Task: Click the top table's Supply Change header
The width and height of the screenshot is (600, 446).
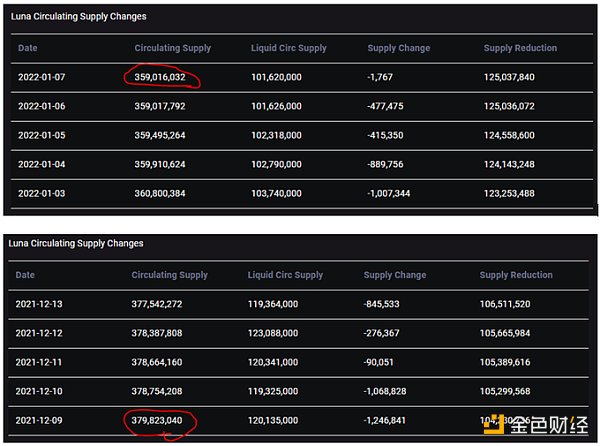Action: click(x=399, y=48)
